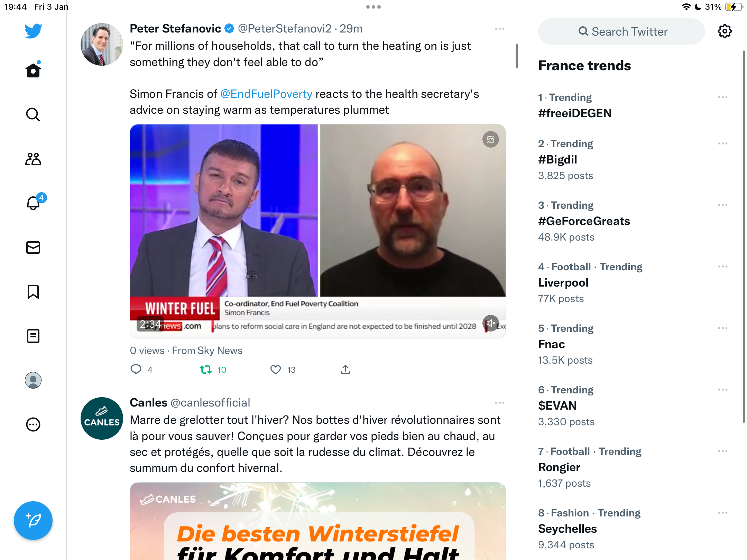Open more options for #Bigdil trend
The height and width of the screenshot is (560, 747).
pos(722,143)
